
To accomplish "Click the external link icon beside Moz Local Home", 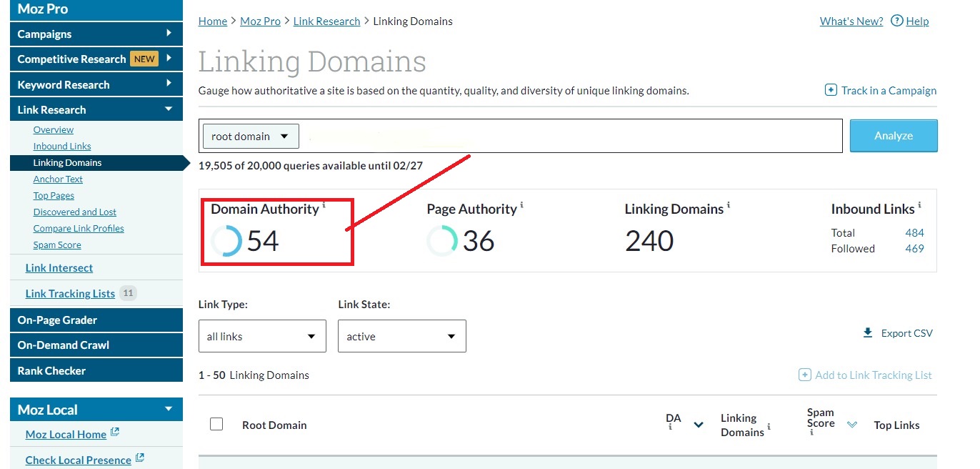I will pyautogui.click(x=115, y=433).
